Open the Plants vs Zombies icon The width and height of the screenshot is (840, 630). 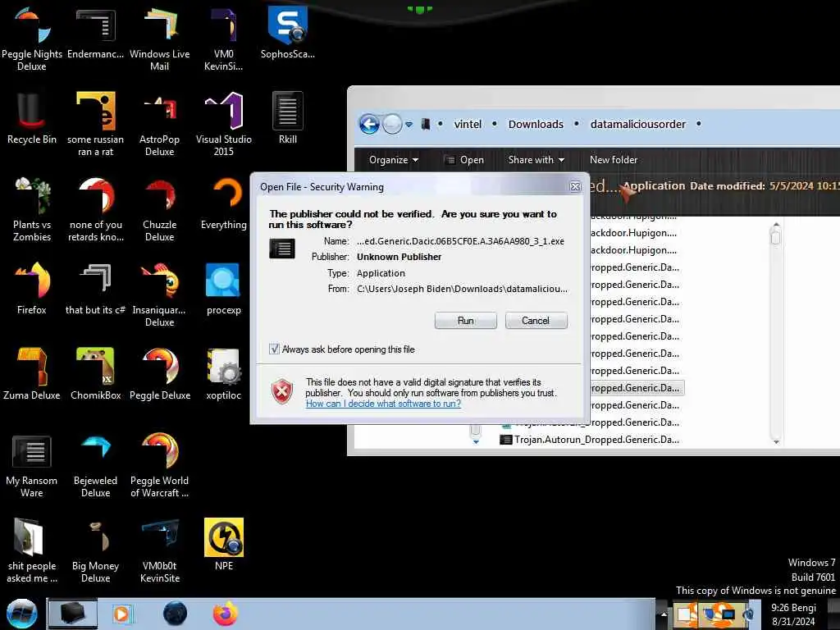tap(32, 209)
